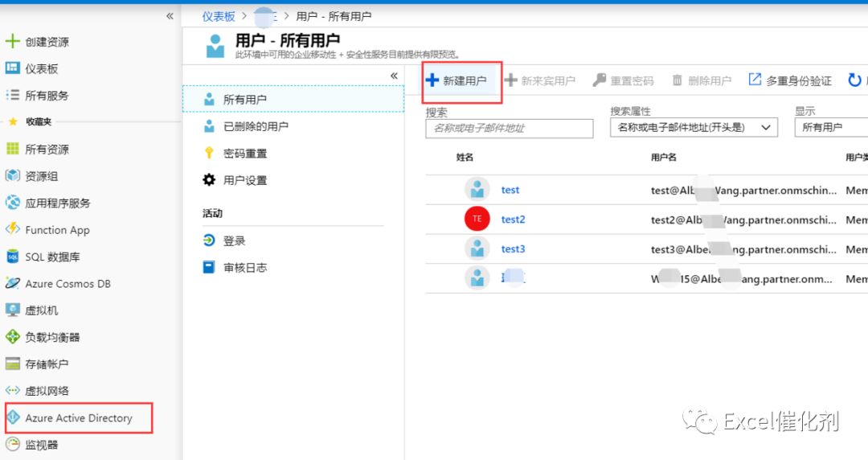Open 多重身份验证 from the toolbar

(790, 80)
